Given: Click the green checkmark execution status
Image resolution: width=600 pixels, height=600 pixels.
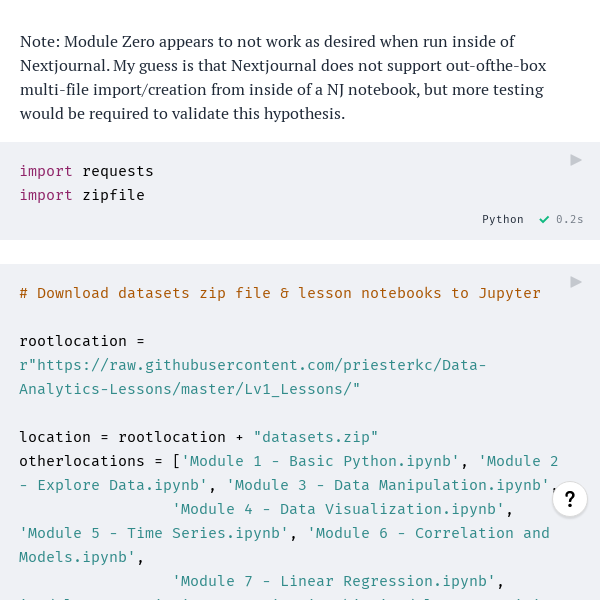Looking at the screenshot, I should tap(544, 219).
